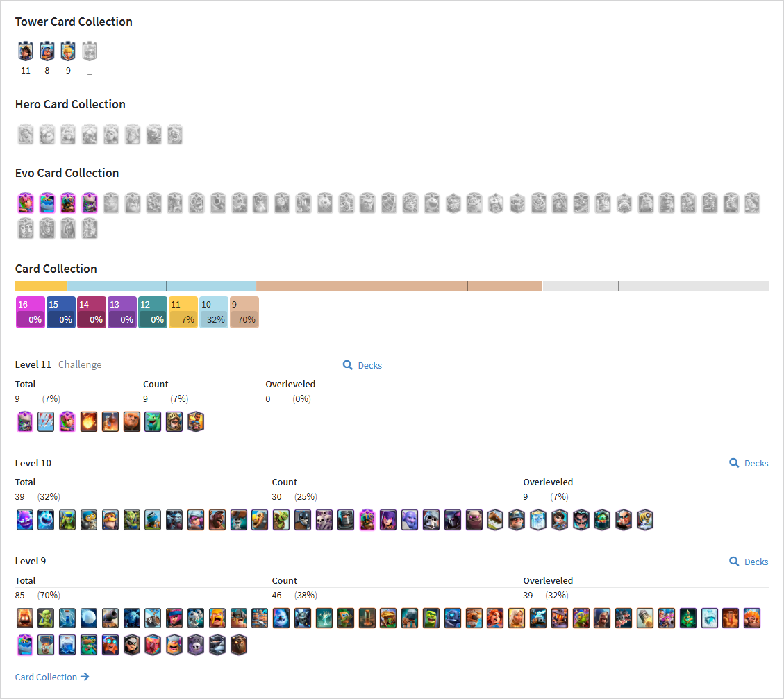Select the Giant card icon
The width and height of the screenshot is (784, 699).
coord(131,422)
